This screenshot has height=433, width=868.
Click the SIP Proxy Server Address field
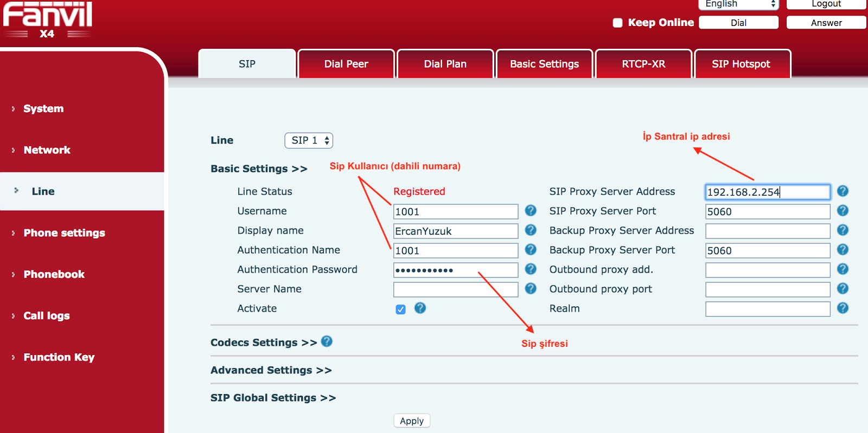point(768,192)
